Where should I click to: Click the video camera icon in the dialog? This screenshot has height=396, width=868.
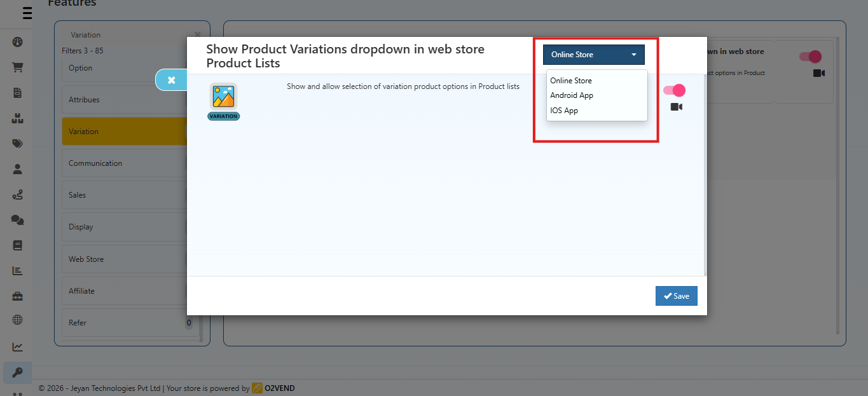click(676, 106)
